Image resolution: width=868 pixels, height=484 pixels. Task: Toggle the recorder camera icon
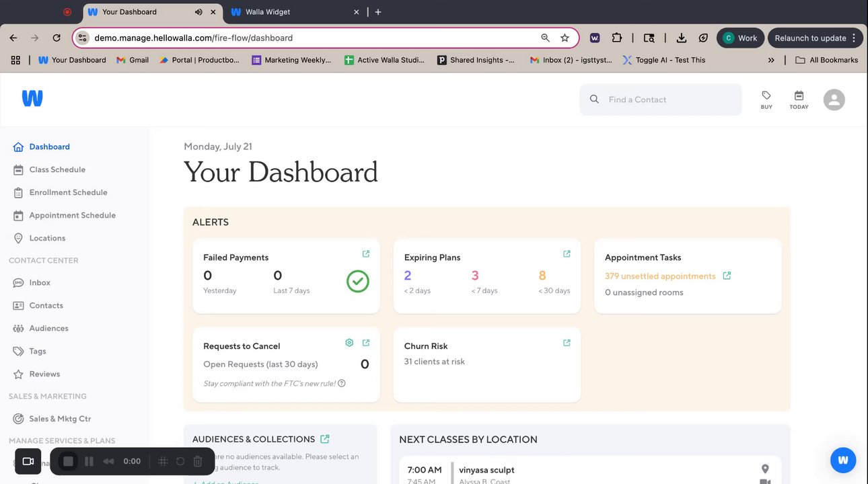[x=28, y=461]
